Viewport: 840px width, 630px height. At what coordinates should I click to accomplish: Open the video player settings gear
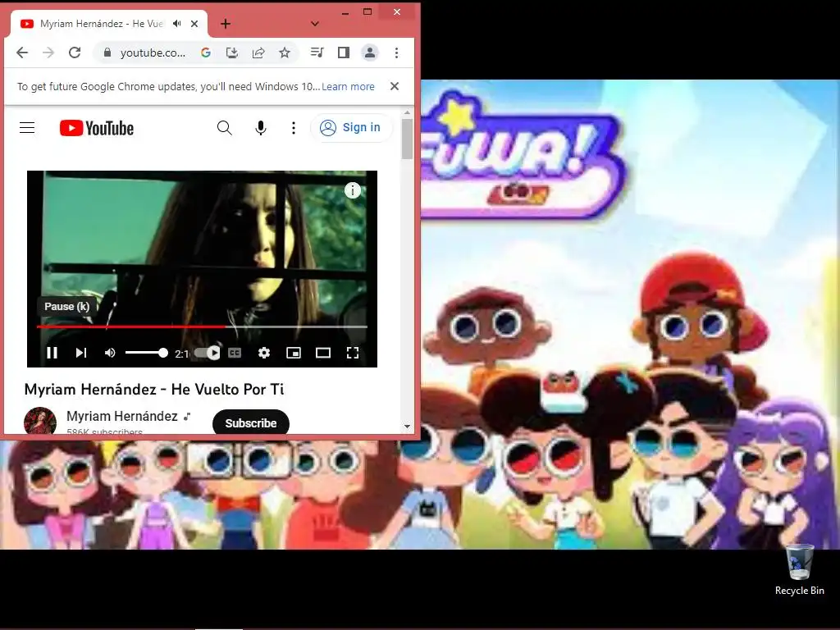click(263, 353)
